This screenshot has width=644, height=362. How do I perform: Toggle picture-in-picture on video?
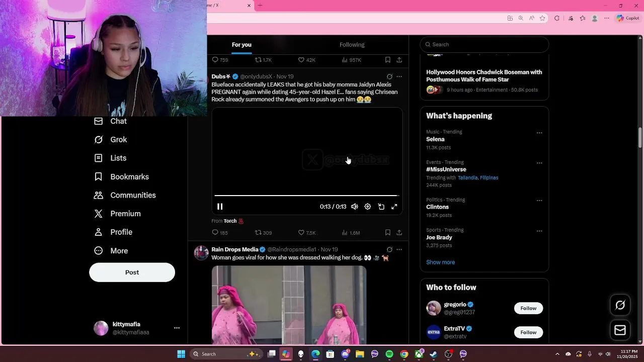coord(381,207)
